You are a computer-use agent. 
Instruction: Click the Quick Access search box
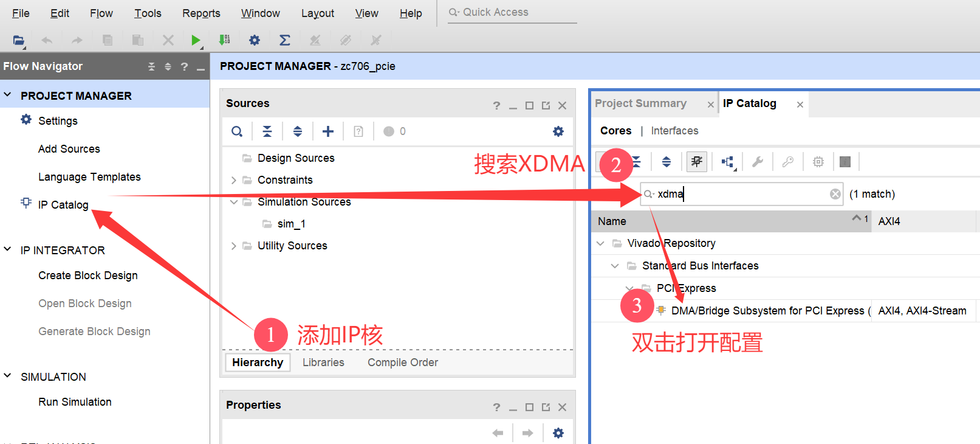tap(512, 12)
